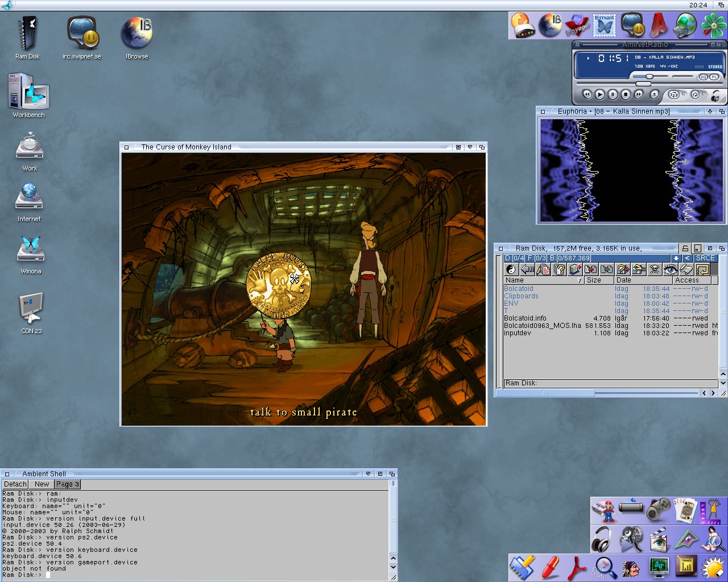728x582 pixels.
Task: Stop playback in AmiNetRadio
Action: tap(626, 94)
